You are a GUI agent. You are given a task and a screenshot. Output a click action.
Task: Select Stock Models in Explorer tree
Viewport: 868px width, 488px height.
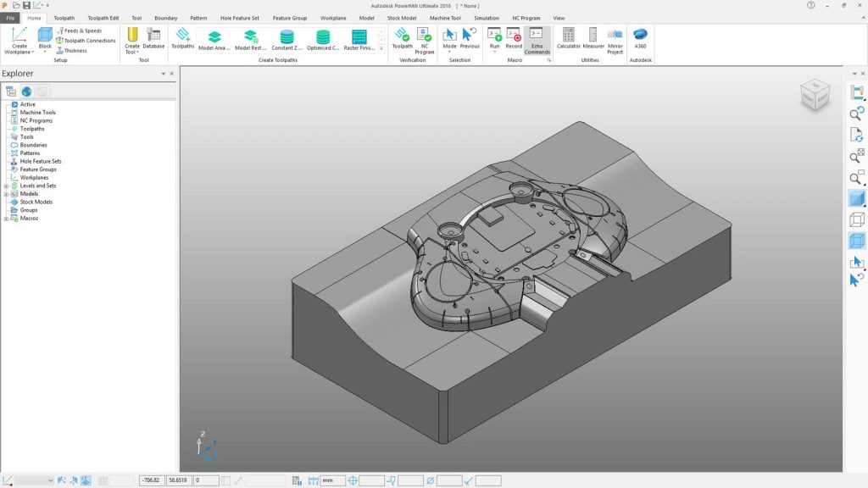pos(36,202)
